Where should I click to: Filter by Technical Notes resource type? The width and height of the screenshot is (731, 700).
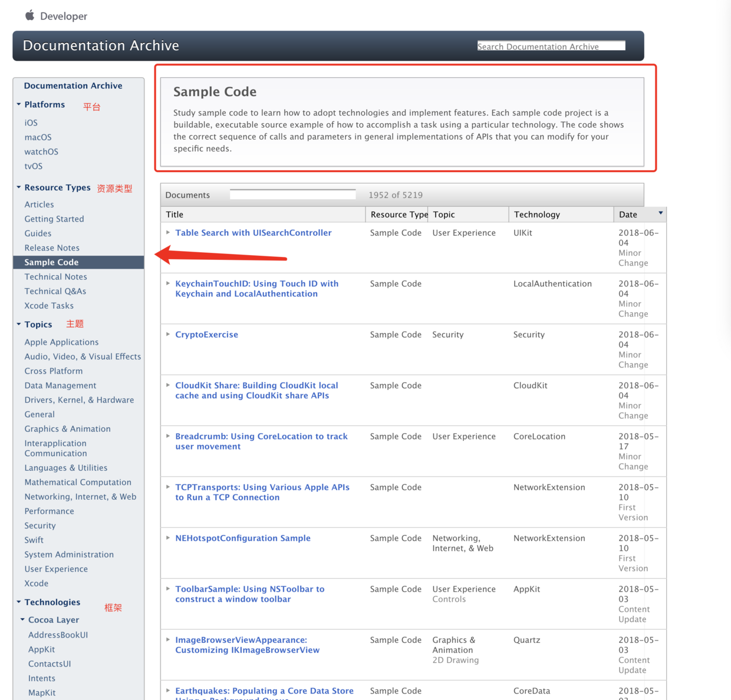tap(55, 277)
